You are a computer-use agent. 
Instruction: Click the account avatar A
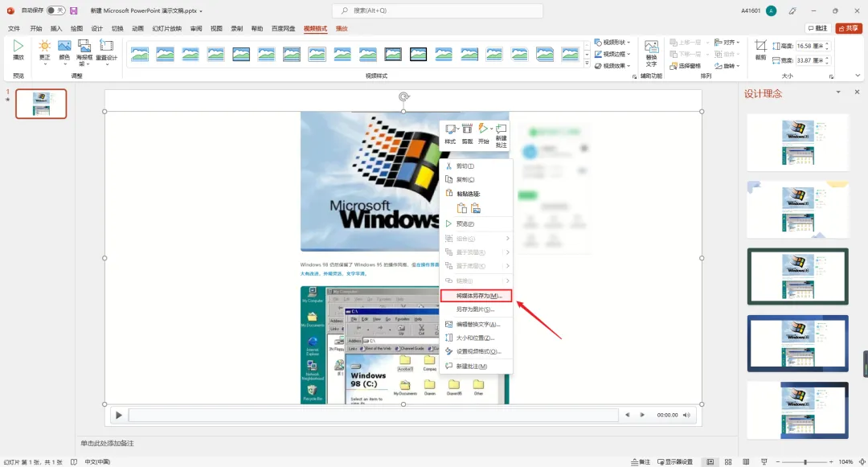[771, 10]
